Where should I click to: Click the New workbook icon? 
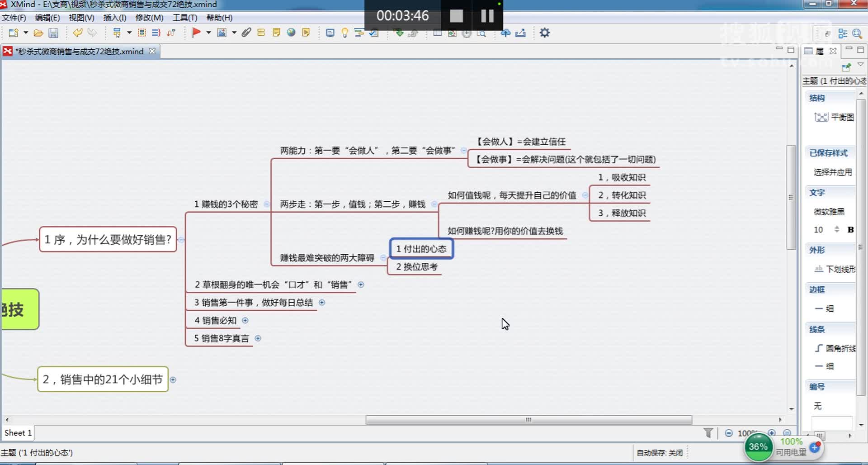click(x=14, y=33)
